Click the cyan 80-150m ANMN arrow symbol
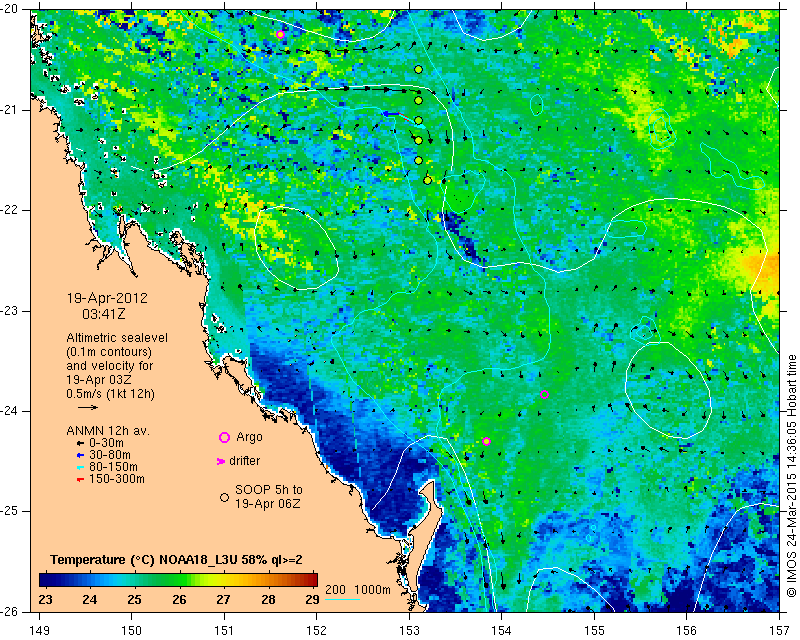The image size is (800, 640). [80, 467]
